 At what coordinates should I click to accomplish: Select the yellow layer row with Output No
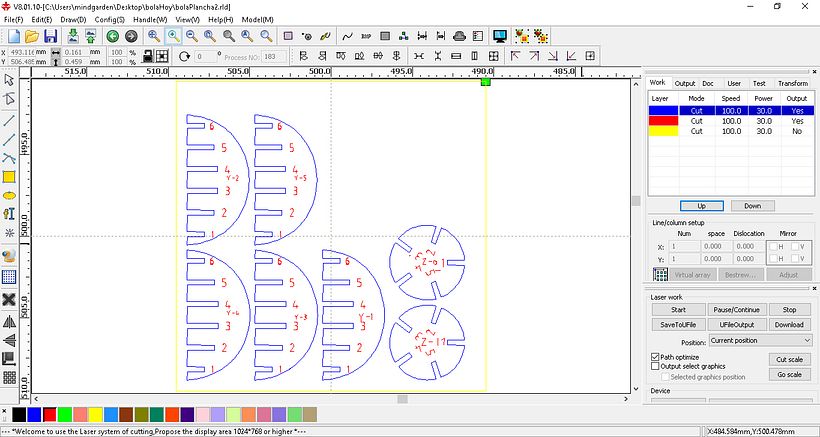click(x=731, y=131)
